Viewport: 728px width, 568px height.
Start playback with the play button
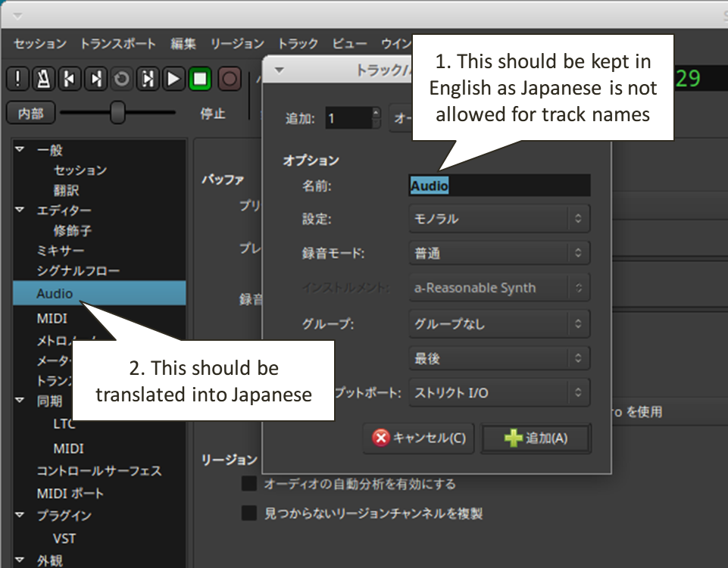[x=174, y=79]
